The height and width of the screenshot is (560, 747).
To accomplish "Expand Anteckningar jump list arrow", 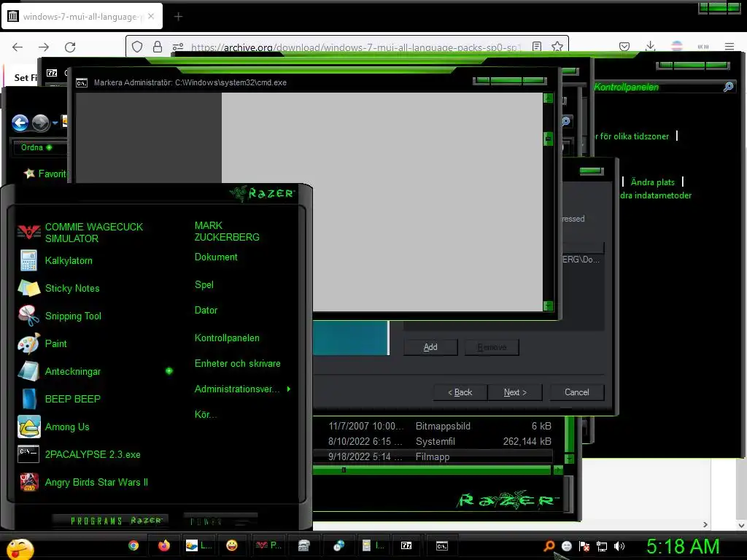I will (x=169, y=371).
